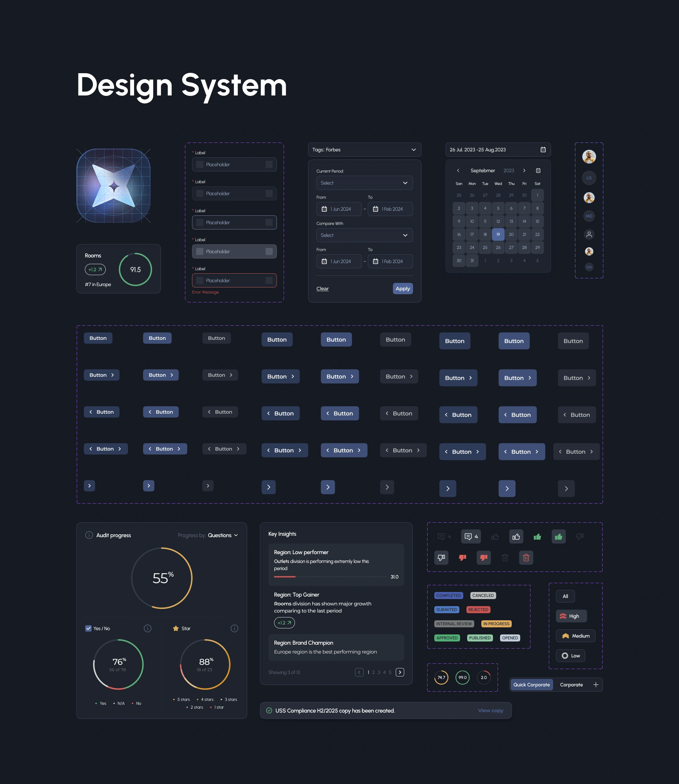Click the info icon beside Audit progress
This screenshot has height=784, width=679.
tap(89, 535)
